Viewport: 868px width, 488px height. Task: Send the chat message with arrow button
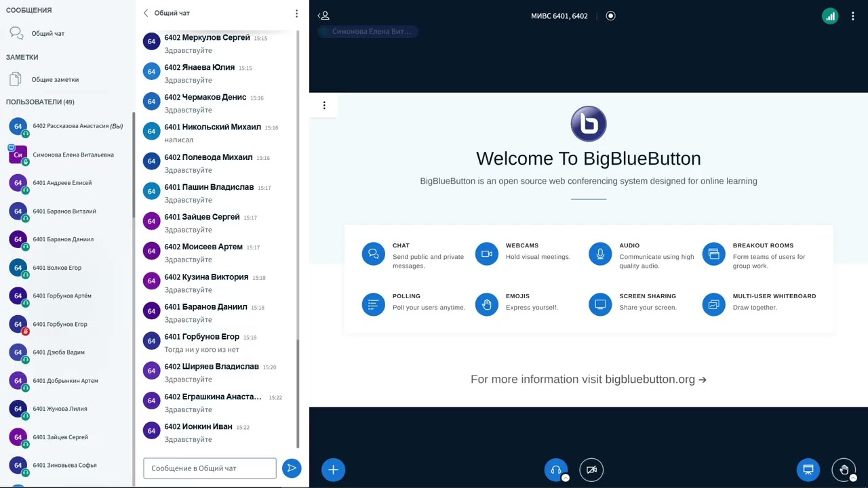(x=292, y=468)
